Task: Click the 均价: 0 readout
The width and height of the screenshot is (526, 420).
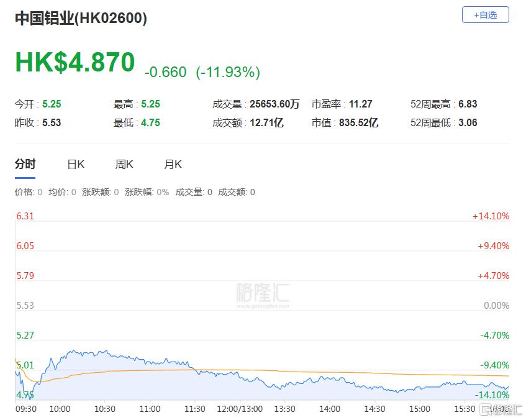Action: click(62, 192)
